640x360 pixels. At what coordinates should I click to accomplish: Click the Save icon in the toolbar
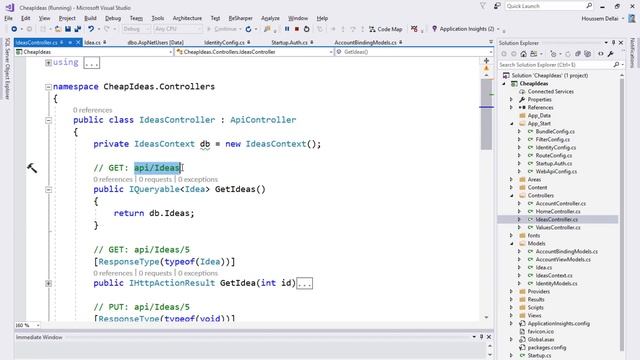coord(68,29)
